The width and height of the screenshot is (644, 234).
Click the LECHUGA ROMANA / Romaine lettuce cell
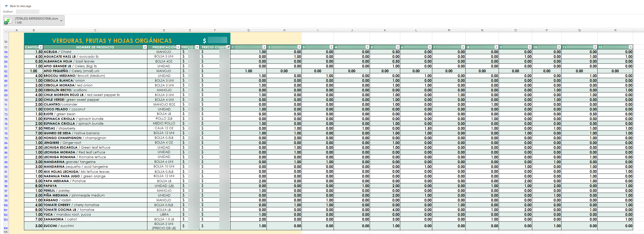tap(95, 157)
